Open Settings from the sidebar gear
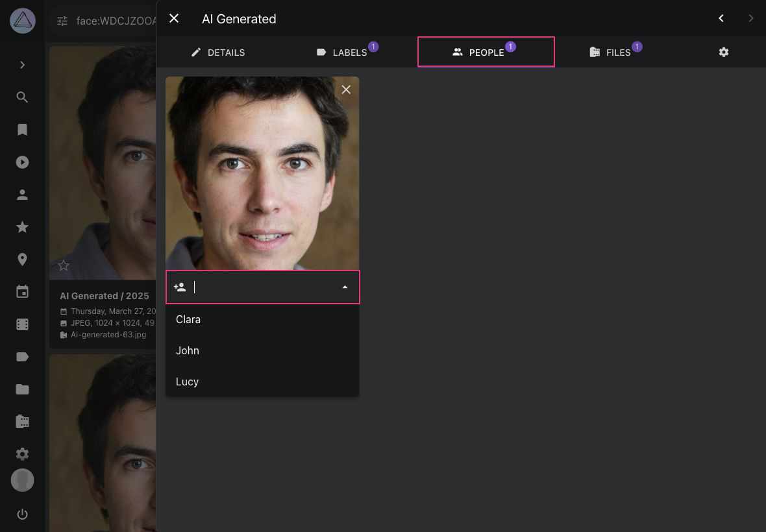This screenshot has width=766, height=532. point(22,453)
